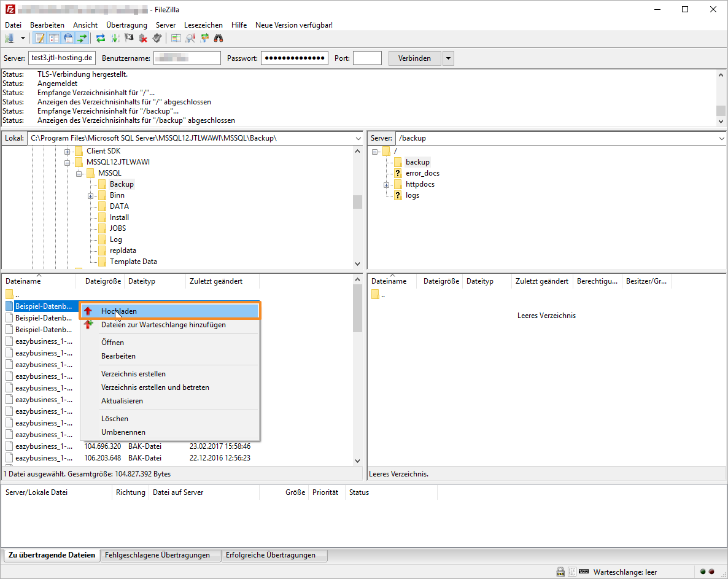Click the parent folder icon in remote list

tap(376, 294)
